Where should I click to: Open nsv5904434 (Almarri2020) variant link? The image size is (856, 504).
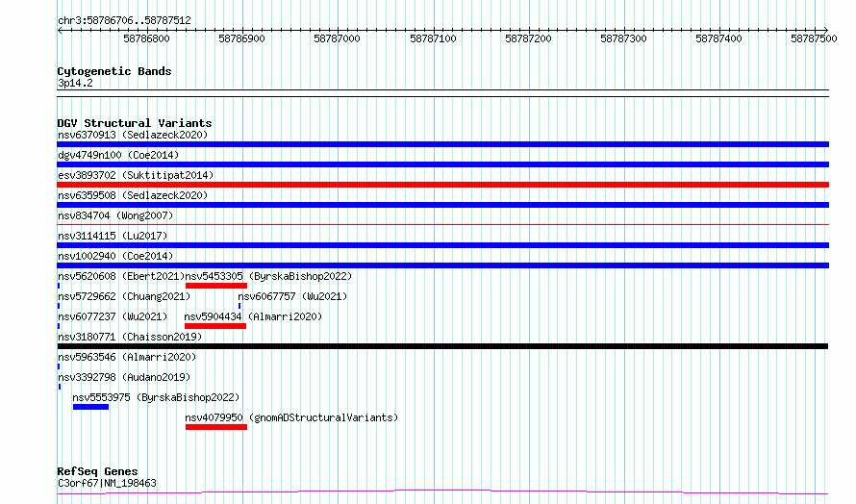(253, 316)
